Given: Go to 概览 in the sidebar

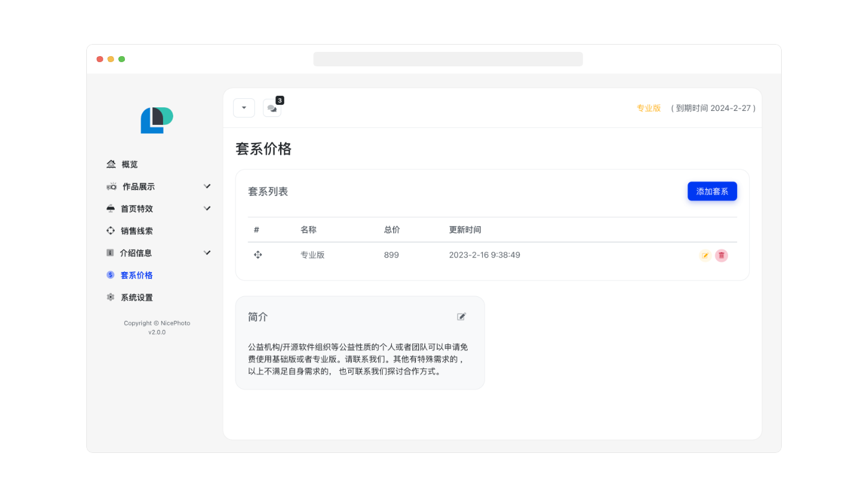Looking at the screenshot, I should coord(130,164).
